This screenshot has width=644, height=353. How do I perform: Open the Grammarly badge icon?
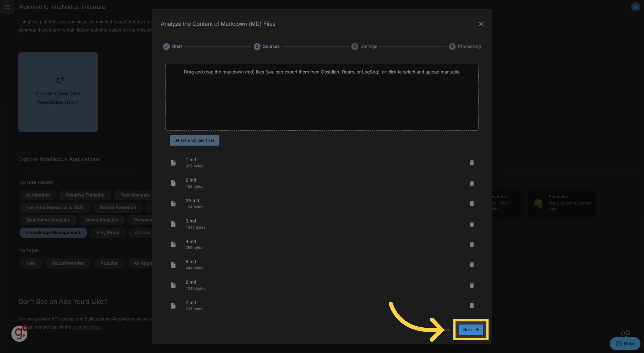(19, 333)
